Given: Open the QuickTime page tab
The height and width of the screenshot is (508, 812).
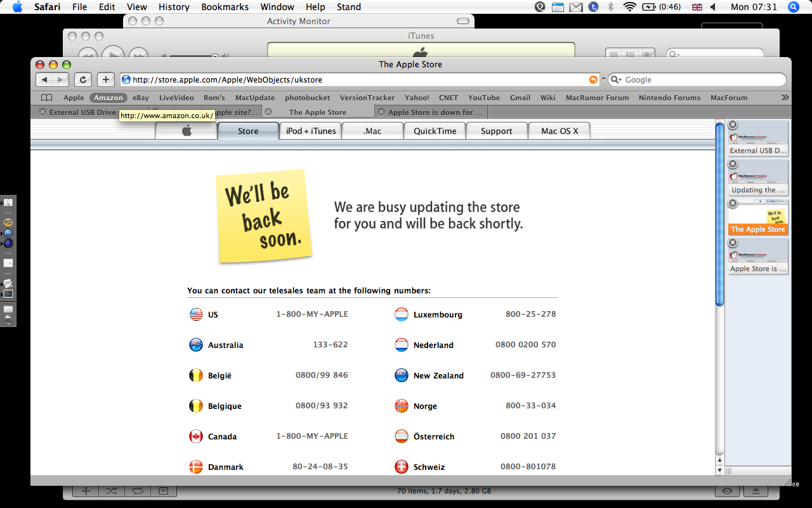Looking at the screenshot, I should (x=435, y=131).
